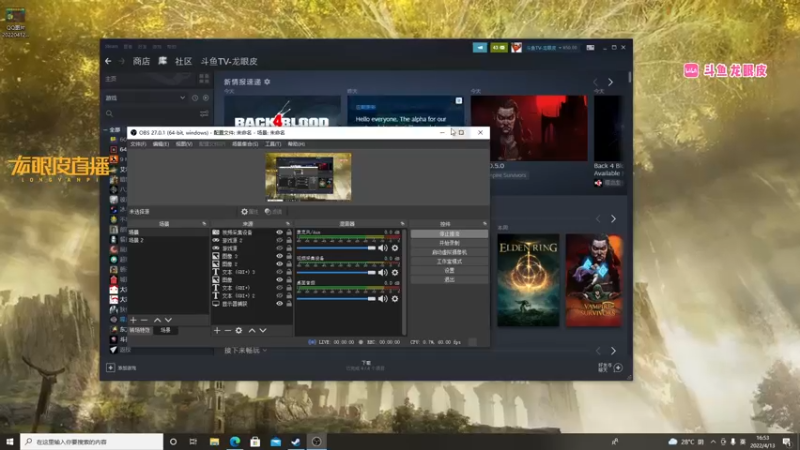Click 添加游戏 plus icon in Steam
The width and height of the screenshot is (800, 450).
[110, 367]
